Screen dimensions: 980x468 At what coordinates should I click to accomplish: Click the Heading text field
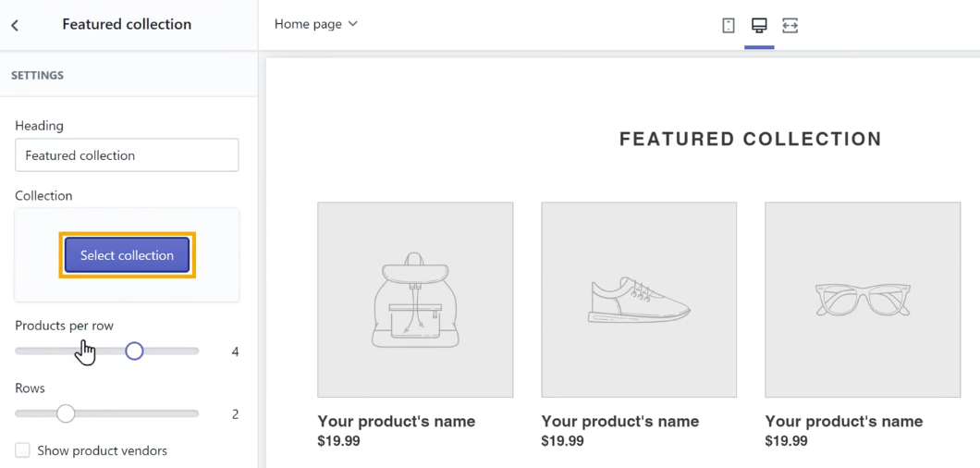pyautogui.click(x=127, y=155)
